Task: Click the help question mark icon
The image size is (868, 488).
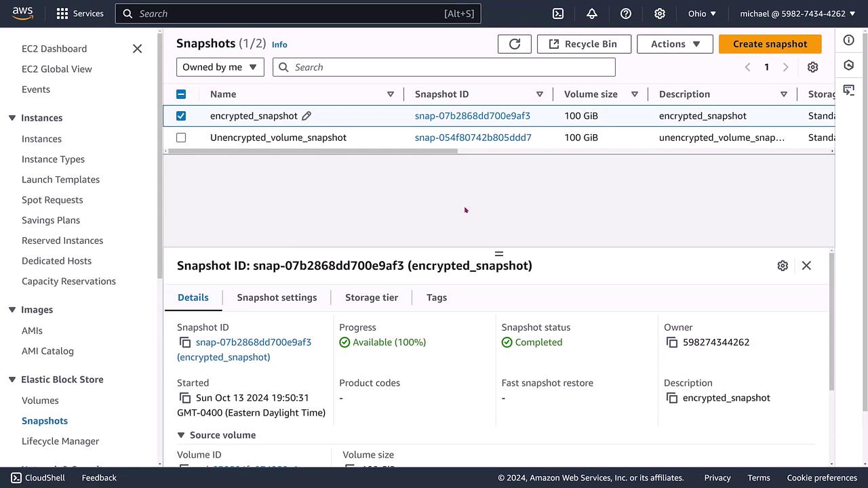Action: pyautogui.click(x=626, y=14)
